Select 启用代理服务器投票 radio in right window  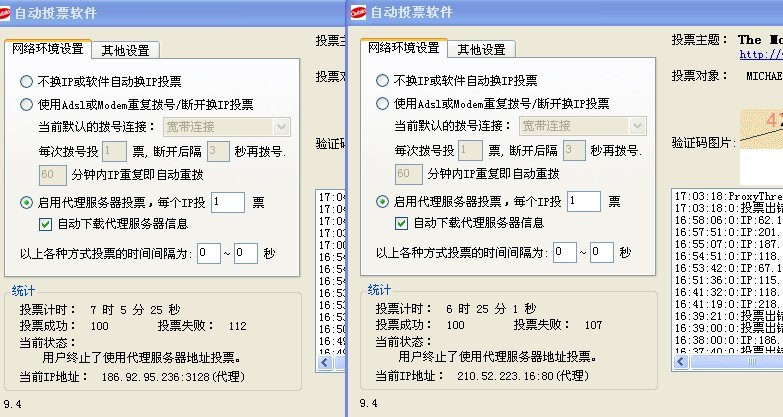click(x=383, y=201)
